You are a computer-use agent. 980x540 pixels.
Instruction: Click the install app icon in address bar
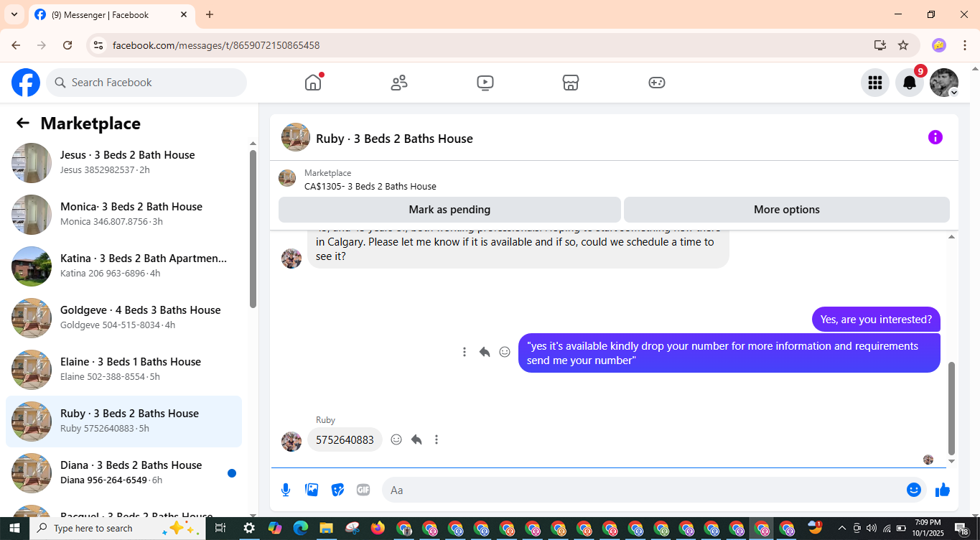click(880, 45)
